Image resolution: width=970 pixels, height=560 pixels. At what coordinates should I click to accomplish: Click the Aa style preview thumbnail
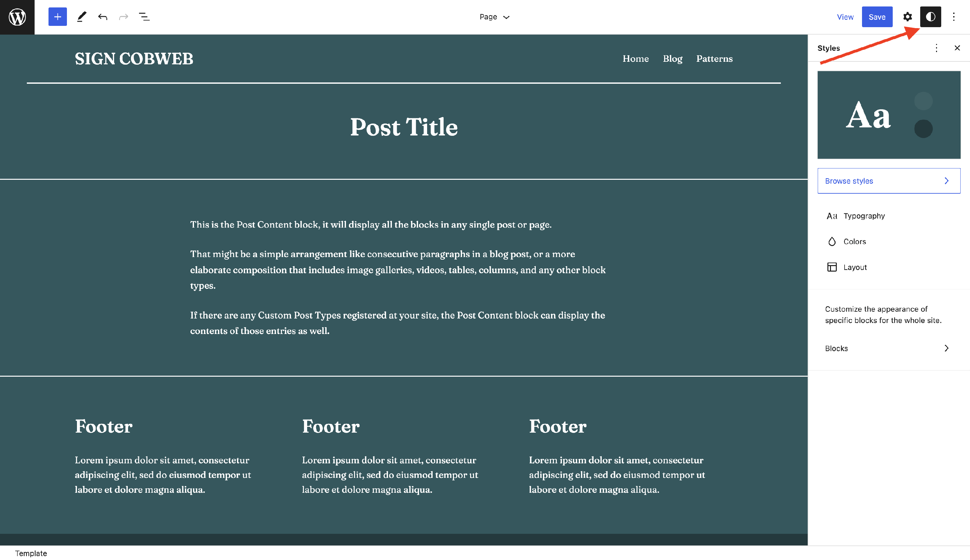click(889, 114)
